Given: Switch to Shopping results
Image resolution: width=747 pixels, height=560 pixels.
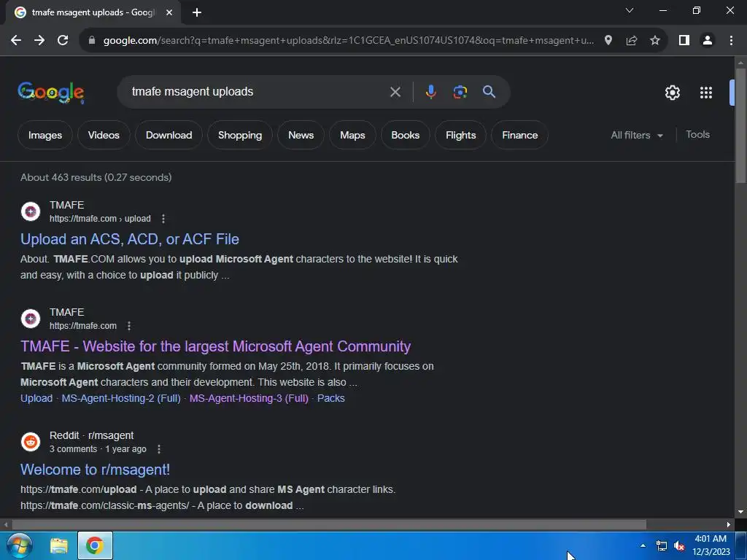Looking at the screenshot, I should (240, 135).
